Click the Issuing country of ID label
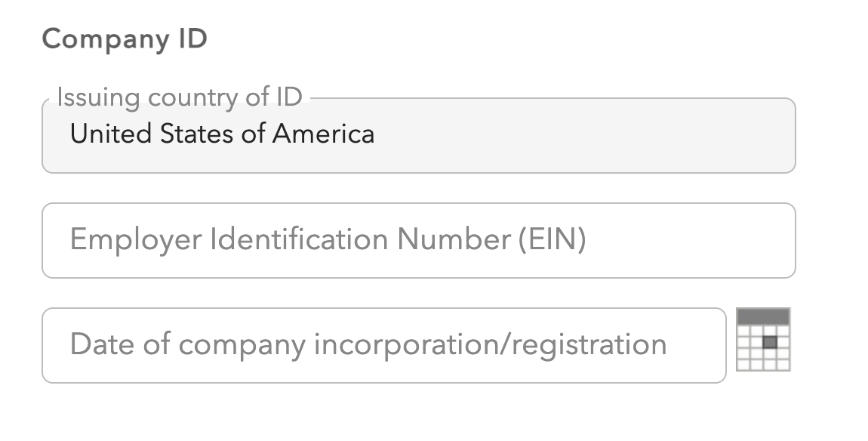868x441 pixels. 180,97
